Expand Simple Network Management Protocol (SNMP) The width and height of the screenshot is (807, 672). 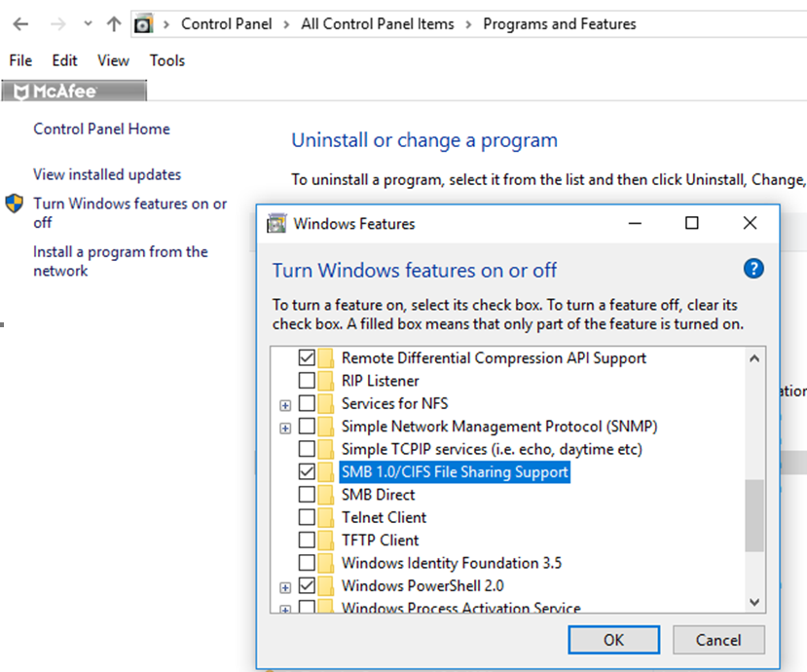[284, 427]
